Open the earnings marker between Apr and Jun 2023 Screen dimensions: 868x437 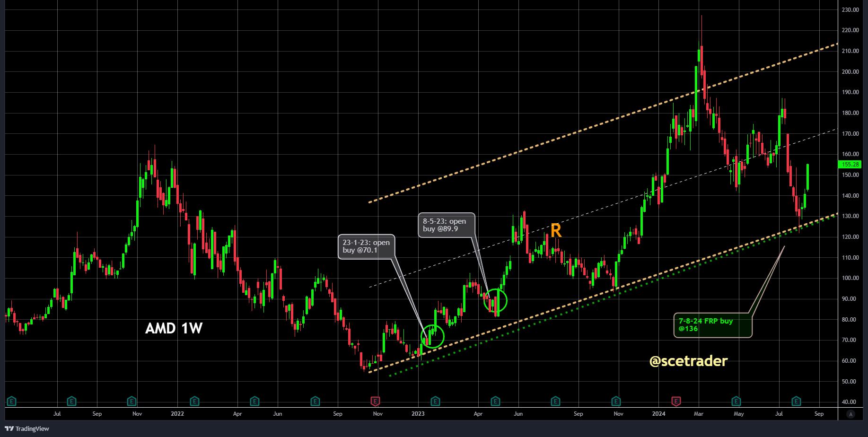[495, 402]
